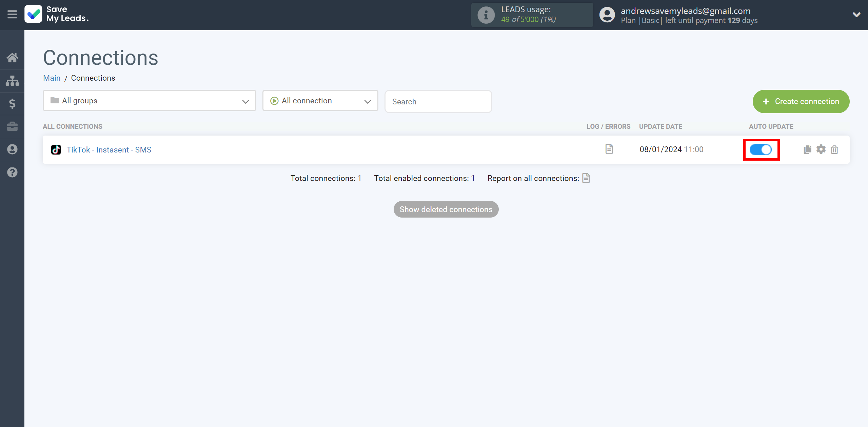Open TikTok - Instasent - SMS connection link

coord(108,149)
